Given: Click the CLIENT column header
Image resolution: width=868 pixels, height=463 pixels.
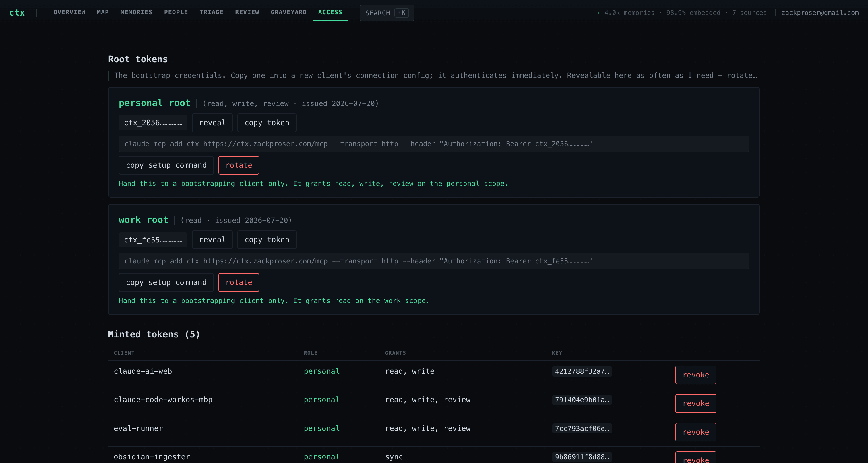Looking at the screenshot, I should click(x=124, y=353).
